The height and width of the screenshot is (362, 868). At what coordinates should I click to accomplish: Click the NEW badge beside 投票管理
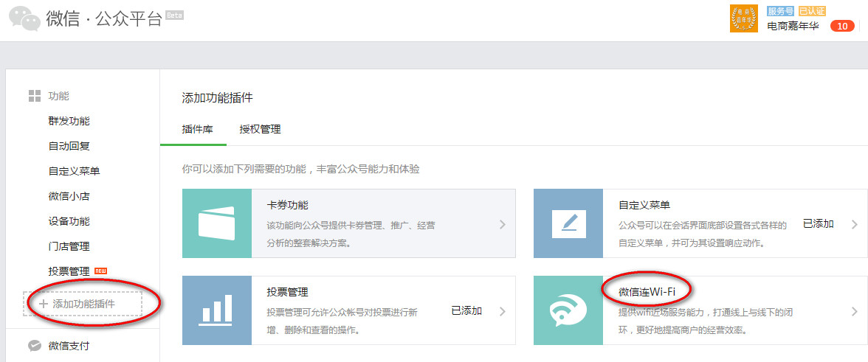point(100,271)
